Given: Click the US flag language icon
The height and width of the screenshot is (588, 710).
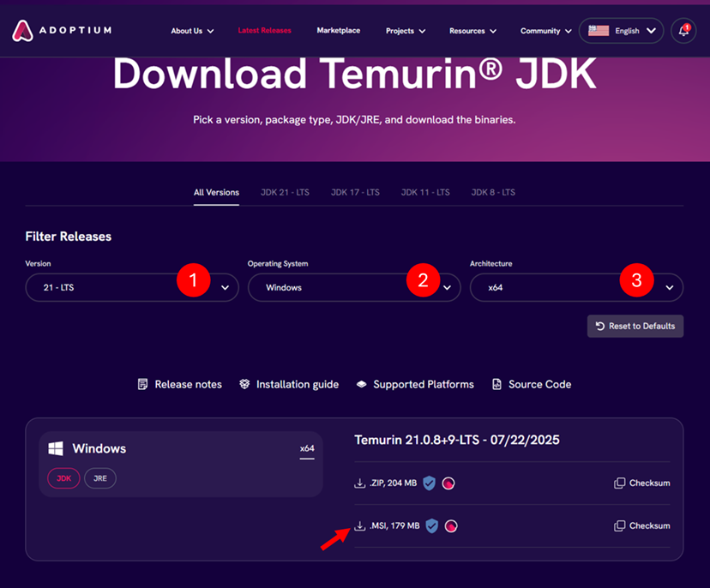Looking at the screenshot, I should click(x=599, y=31).
